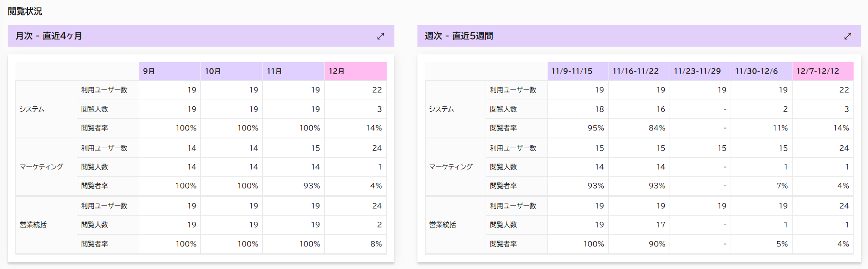The width and height of the screenshot is (868, 269).
Task: Select the 11/16-11/22 week column header
Action: (639, 71)
